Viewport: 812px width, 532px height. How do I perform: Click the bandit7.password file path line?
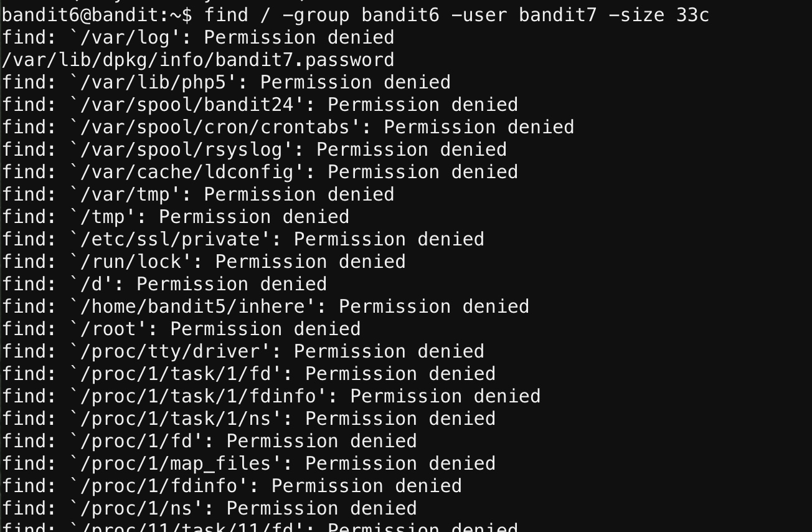(198, 60)
